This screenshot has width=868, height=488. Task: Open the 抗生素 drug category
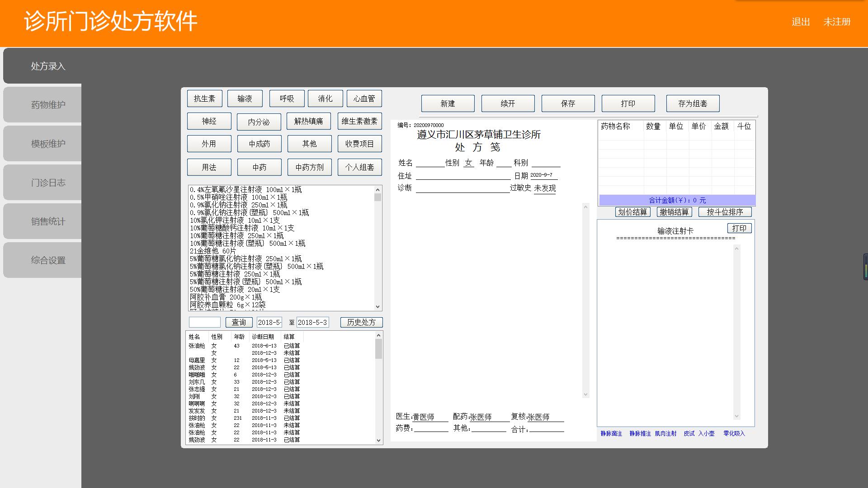pyautogui.click(x=204, y=99)
